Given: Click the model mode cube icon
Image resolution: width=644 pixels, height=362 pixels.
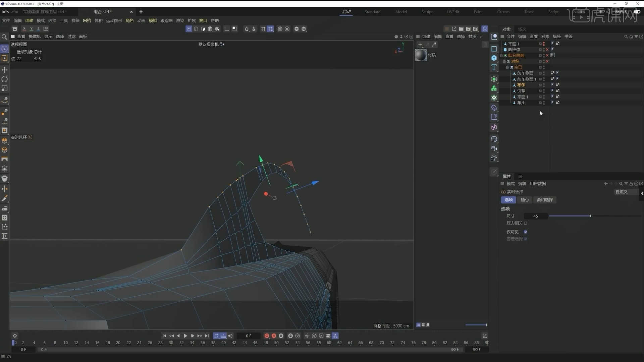Looking at the screenshot, I should coord(210,29).
